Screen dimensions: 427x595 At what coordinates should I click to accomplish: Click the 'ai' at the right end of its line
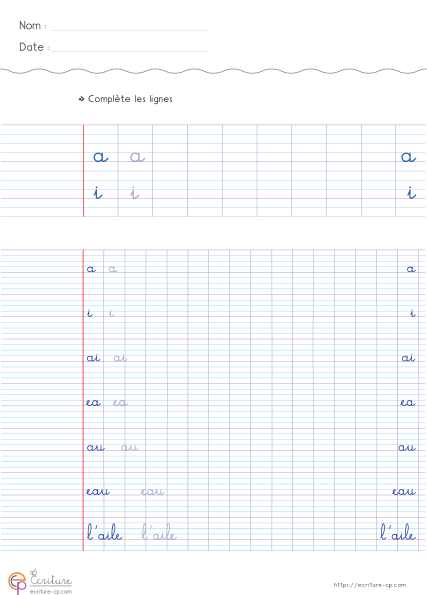pyautogui.click(x=408, y=357)
